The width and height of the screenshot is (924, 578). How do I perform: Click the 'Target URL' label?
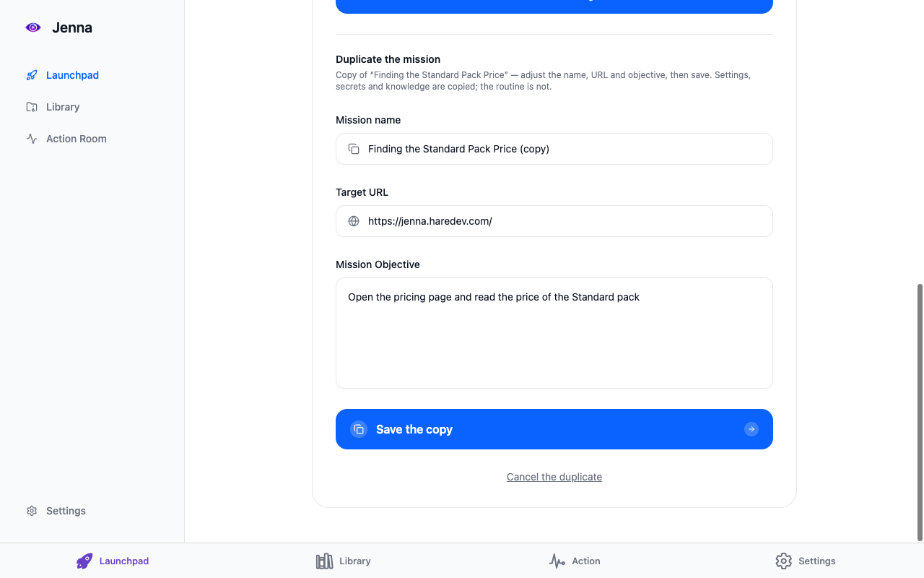tap(362, 192)
